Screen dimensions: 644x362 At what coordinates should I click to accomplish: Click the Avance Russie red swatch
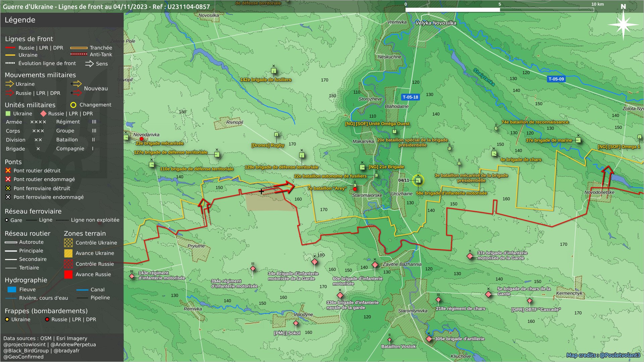(x=68, y=275)
